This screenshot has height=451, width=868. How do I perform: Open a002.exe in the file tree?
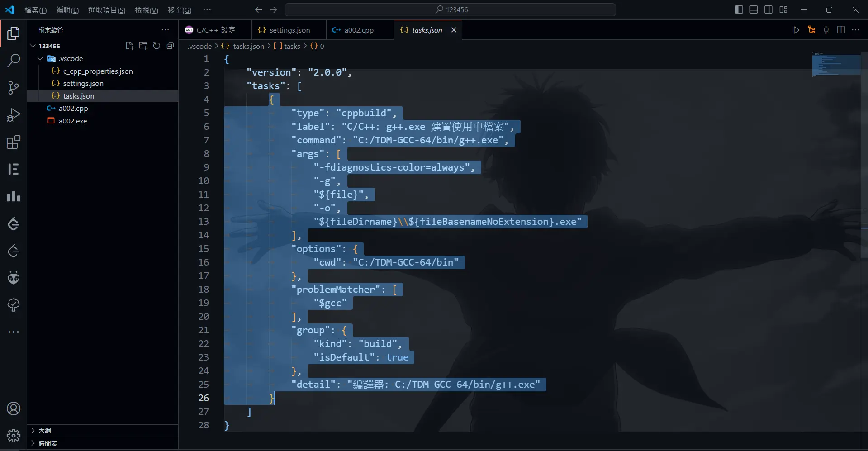[x=72, y=121]
